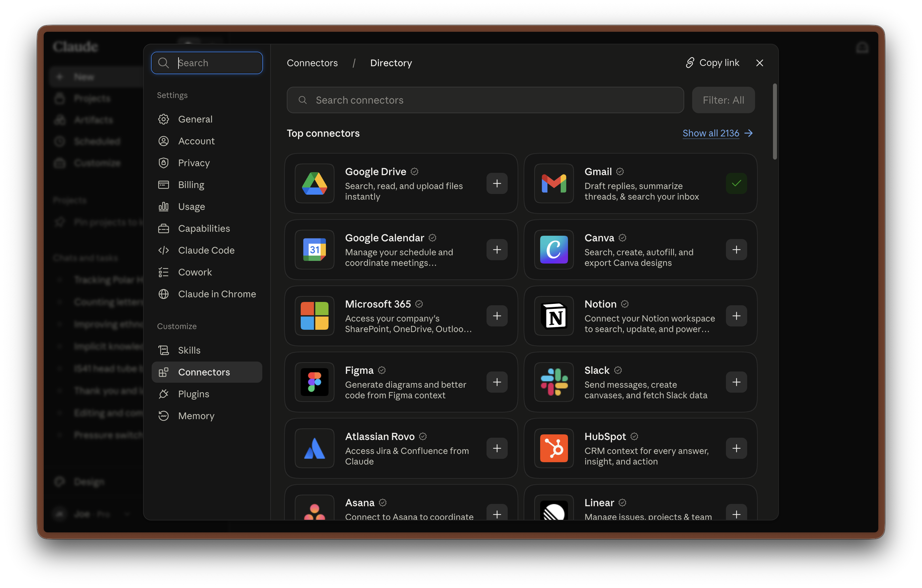Open the Skills section
The image size is (922, 588).
tap(207, 350)
